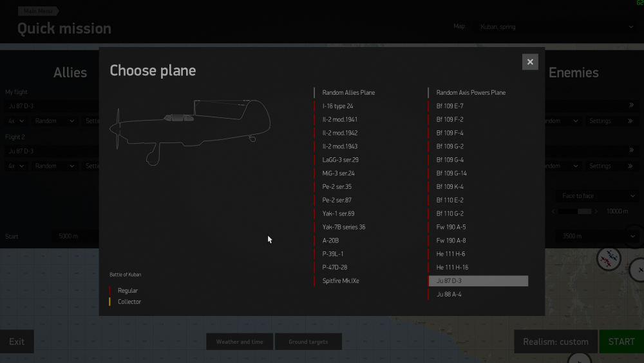The width and height of the screenshot is (644, 363).
Task: Open Realism: custom settings
Action: click(556, 342)
